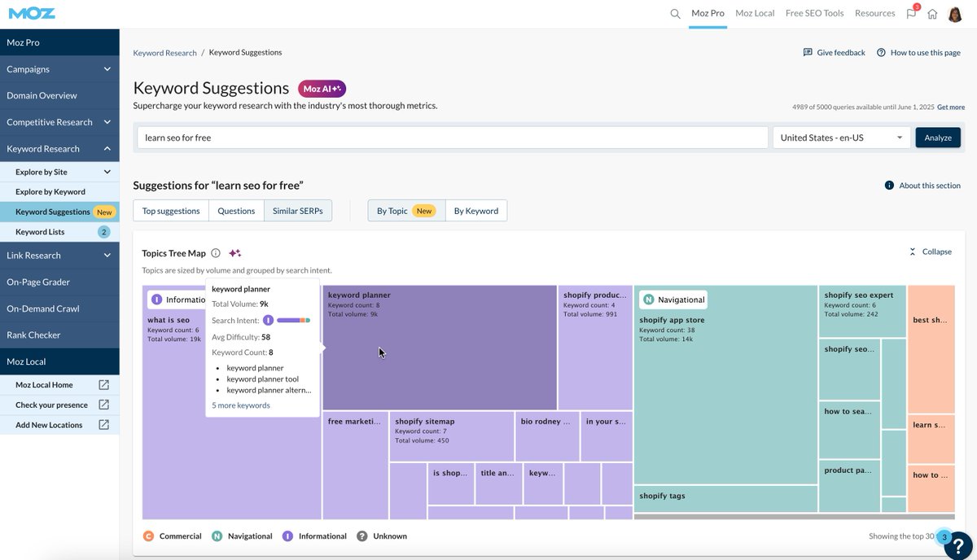This screenshot has height=560, width=977.
Task: Open Domain Overview in sidebar
Action: (x=59, y=96)
